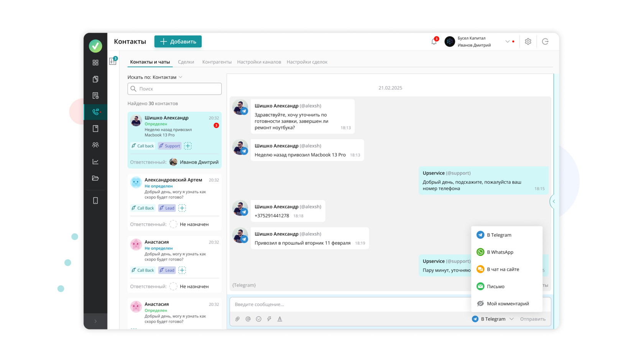Choose 'В WhatsApp' from channel menu

(507, 252)
